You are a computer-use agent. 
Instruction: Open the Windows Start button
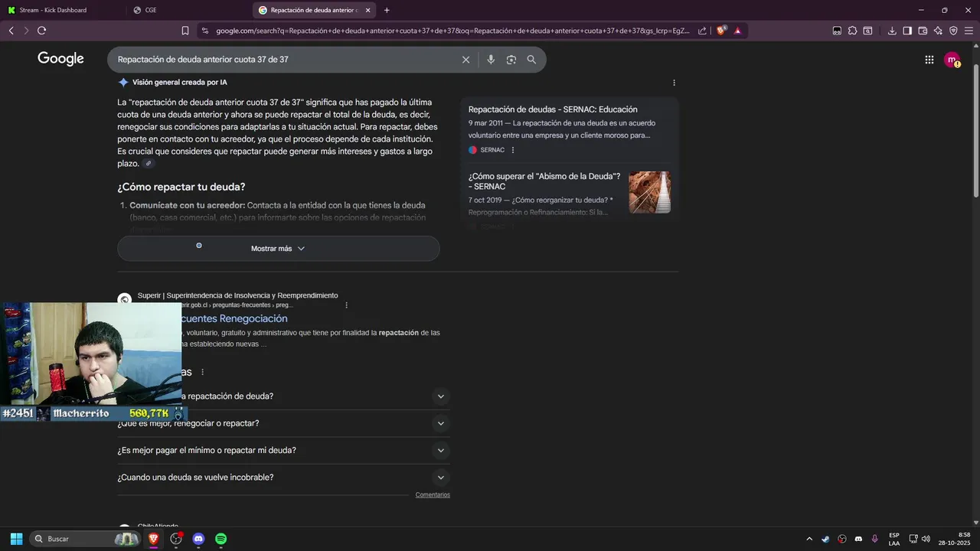(16, 539)
